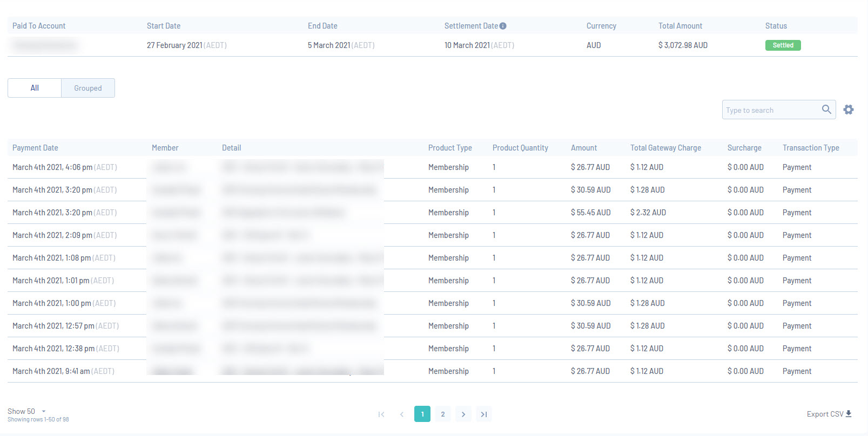Screen dimensions: 868x436
Task: Click Membership in the 2:09 pm row
Action: coord(448,235)
